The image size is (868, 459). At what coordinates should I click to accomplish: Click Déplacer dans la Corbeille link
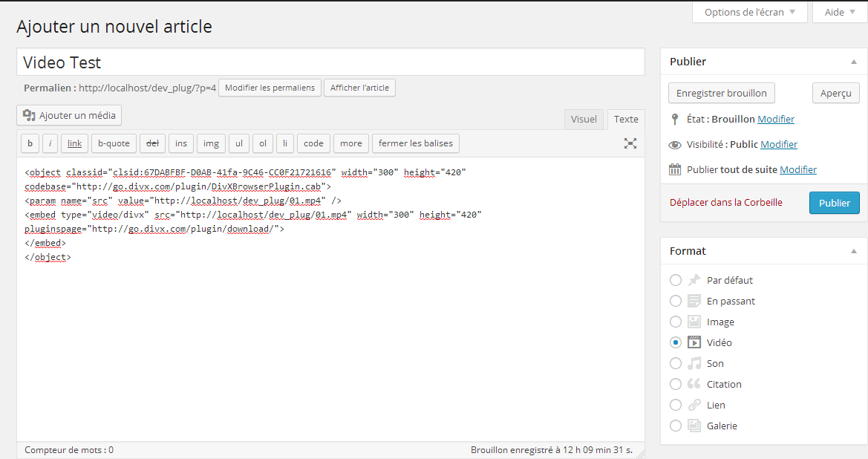click(x=725, y=203)
